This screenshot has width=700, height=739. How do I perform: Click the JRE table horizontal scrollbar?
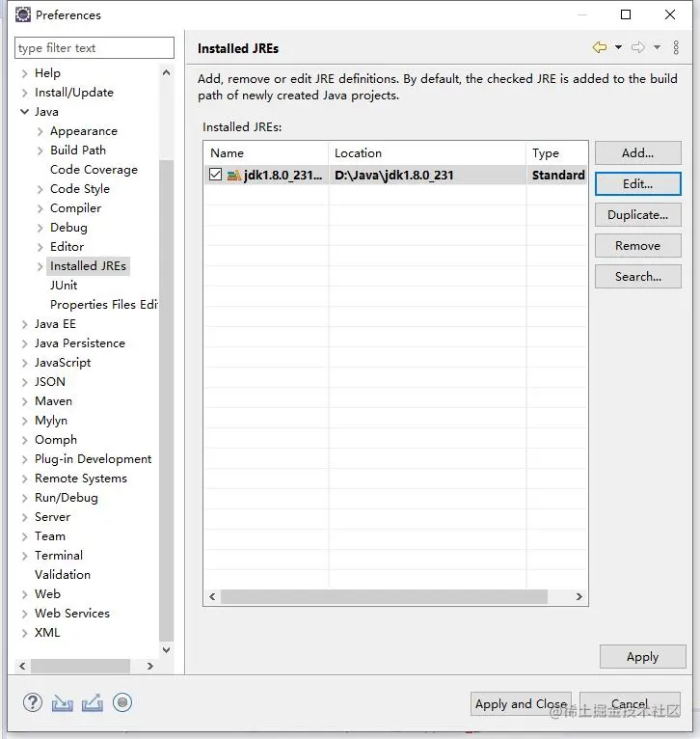pos(384,596)
